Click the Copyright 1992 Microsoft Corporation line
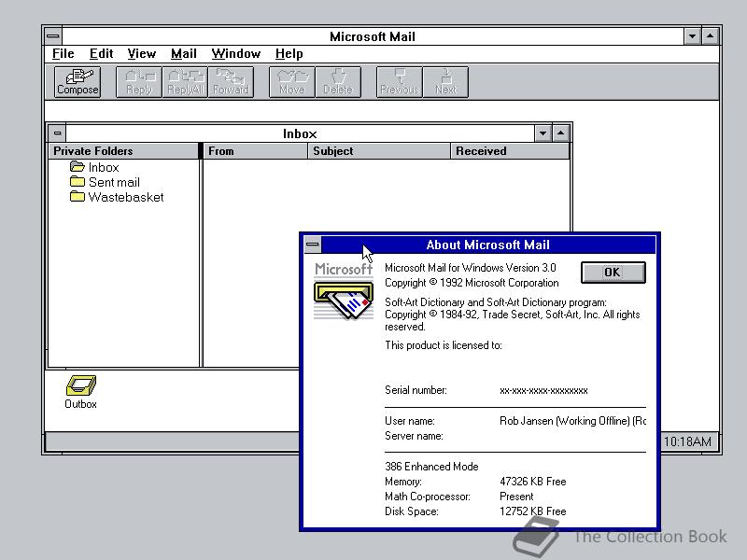The image size is (747, 560). tap(472, 283)
